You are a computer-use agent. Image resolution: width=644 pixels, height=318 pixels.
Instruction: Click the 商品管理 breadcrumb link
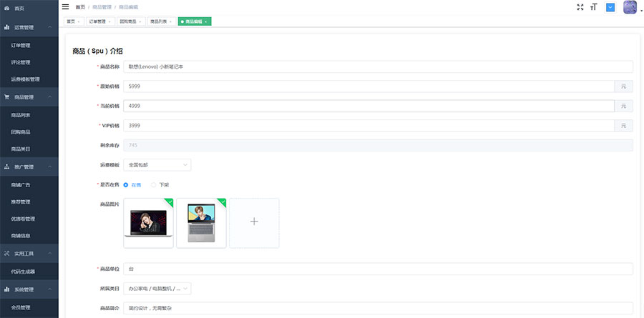102,7
